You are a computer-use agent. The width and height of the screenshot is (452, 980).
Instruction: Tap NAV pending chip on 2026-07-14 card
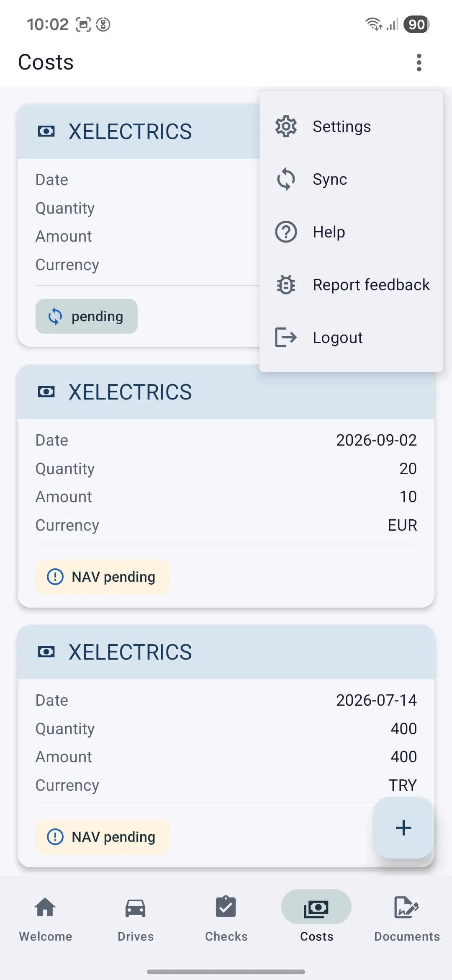pos(103,837)
